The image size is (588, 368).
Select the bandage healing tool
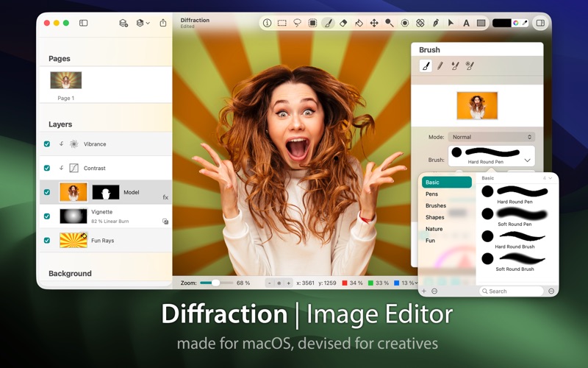coord(420,23)
